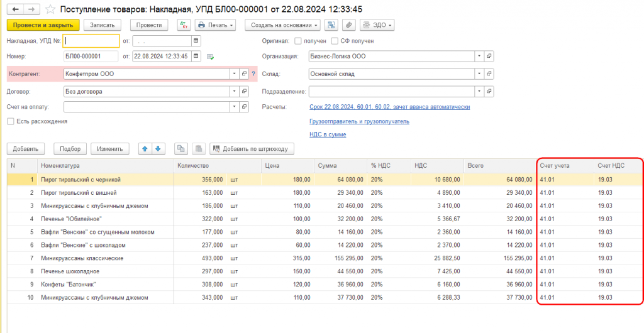Open Склад record with open icon
The image size is (644, 333).
(489, 74)
